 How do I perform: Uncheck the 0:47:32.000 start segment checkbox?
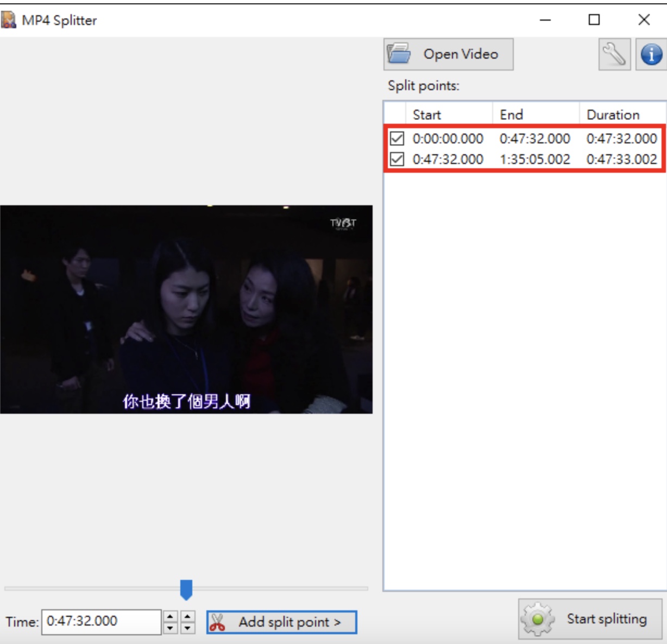397,159
